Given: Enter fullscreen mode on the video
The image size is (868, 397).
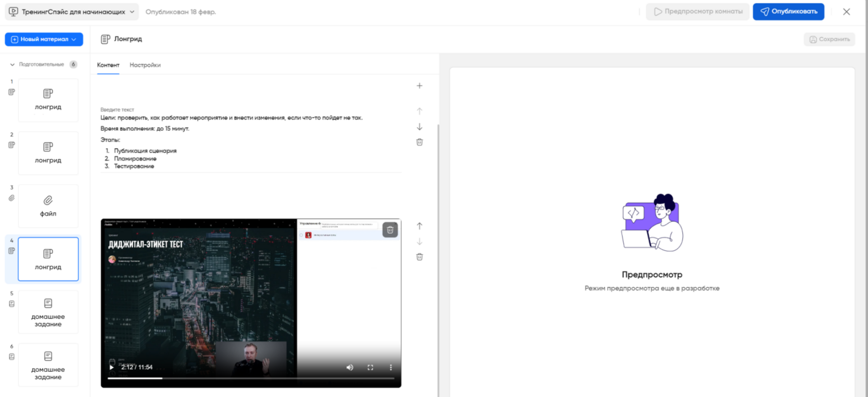Looking at the screenshot, I should click(x=370, y=368).
